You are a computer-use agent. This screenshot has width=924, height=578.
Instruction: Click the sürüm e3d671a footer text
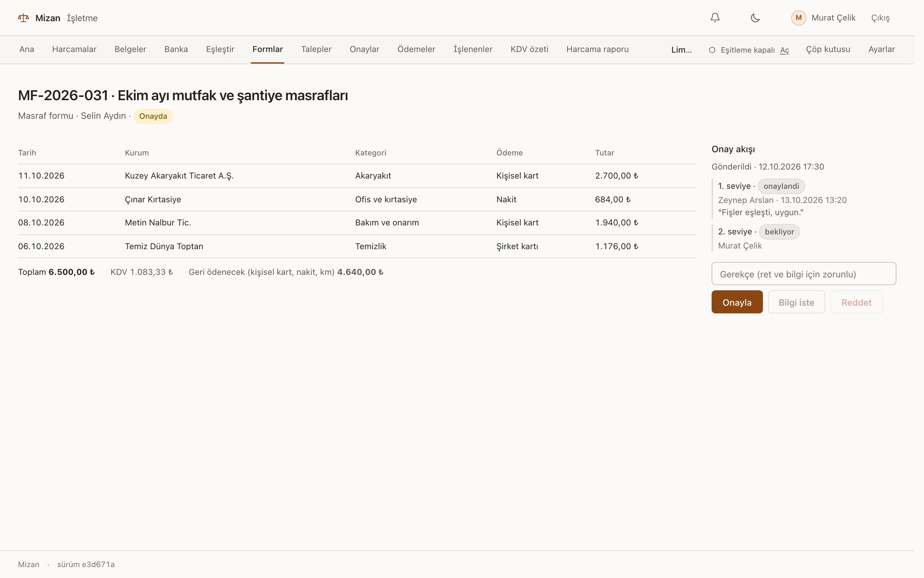86,565
